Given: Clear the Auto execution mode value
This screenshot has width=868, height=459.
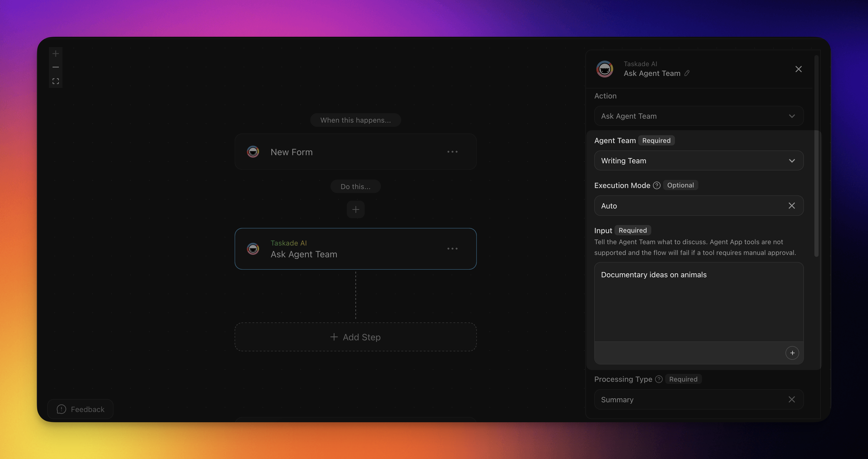Looking at the screenshot, I should coord(792,206).
